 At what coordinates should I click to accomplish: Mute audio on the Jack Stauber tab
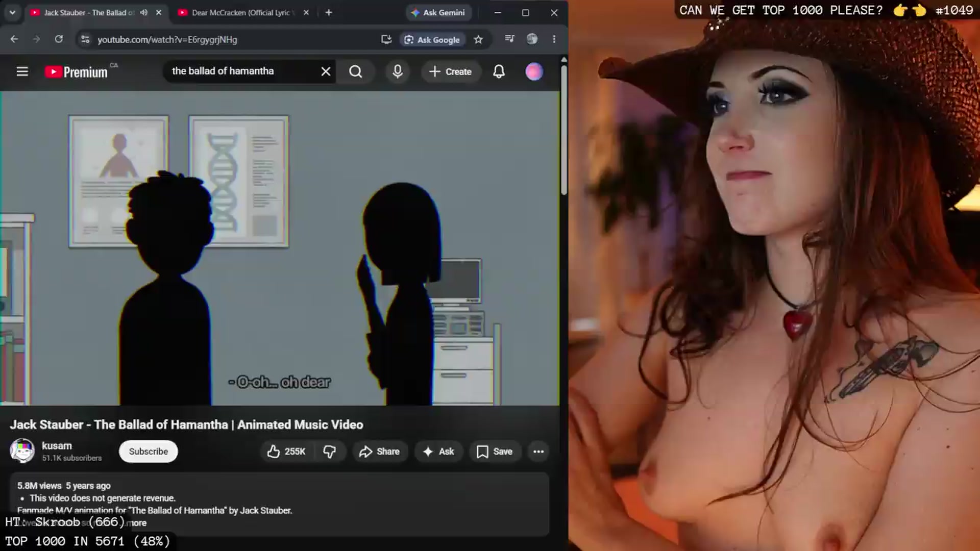144,13
